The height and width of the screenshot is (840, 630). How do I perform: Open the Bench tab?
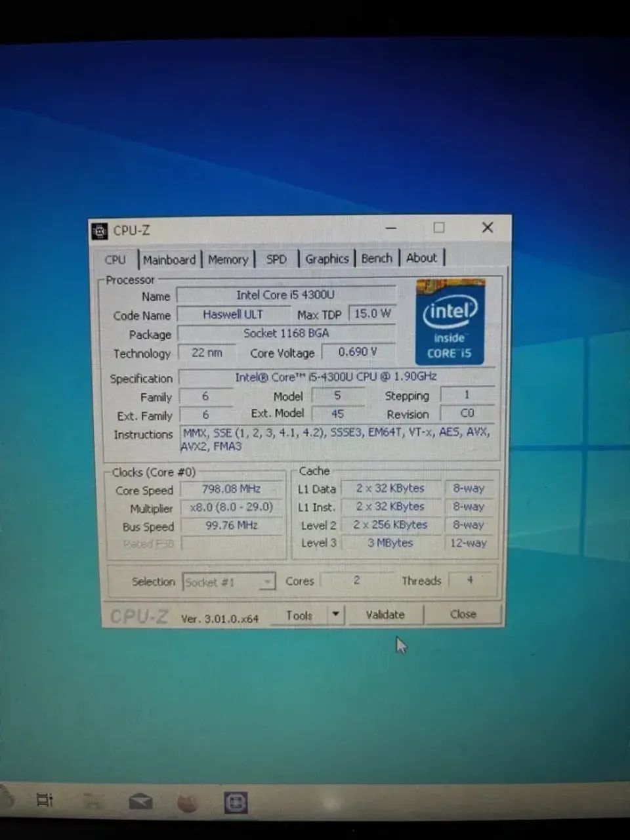377,258
